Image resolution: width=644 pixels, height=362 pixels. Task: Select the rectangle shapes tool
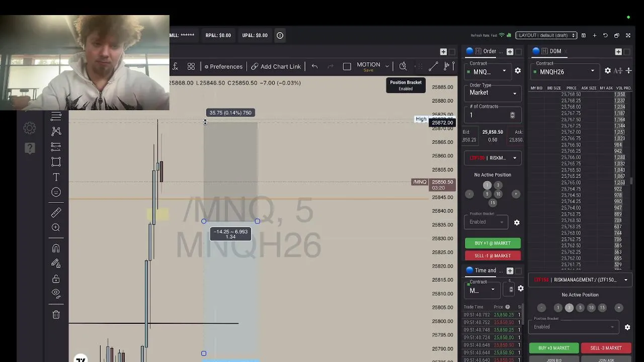click(x=56, y=162)
